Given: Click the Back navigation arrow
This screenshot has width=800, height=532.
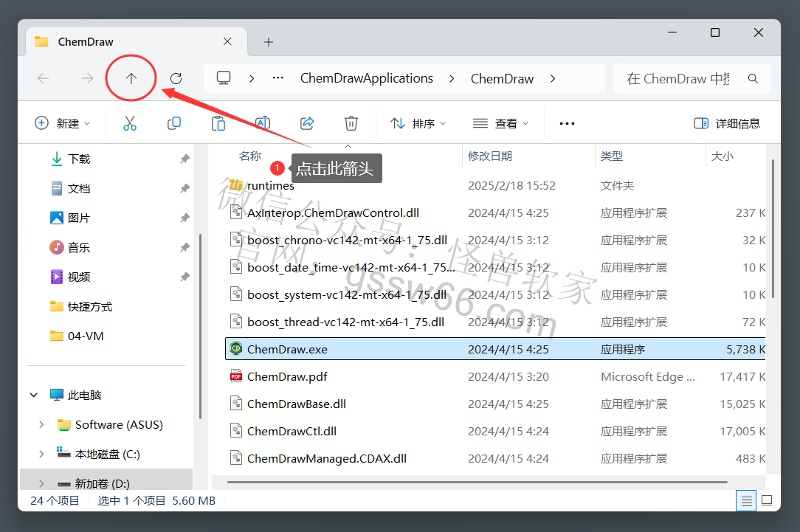Looking at the screenshot, I should click(44, 78).
